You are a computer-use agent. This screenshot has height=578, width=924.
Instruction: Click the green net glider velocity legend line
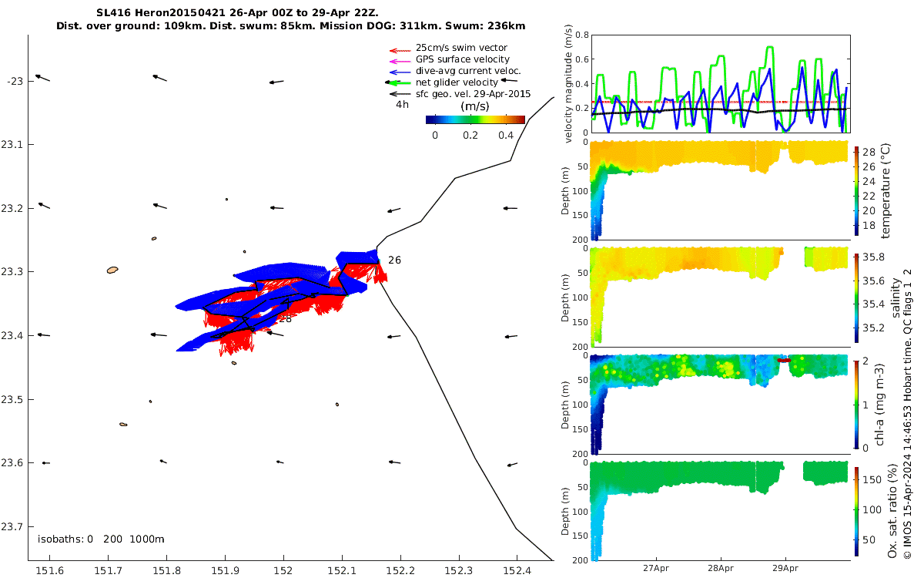[399, 82]
